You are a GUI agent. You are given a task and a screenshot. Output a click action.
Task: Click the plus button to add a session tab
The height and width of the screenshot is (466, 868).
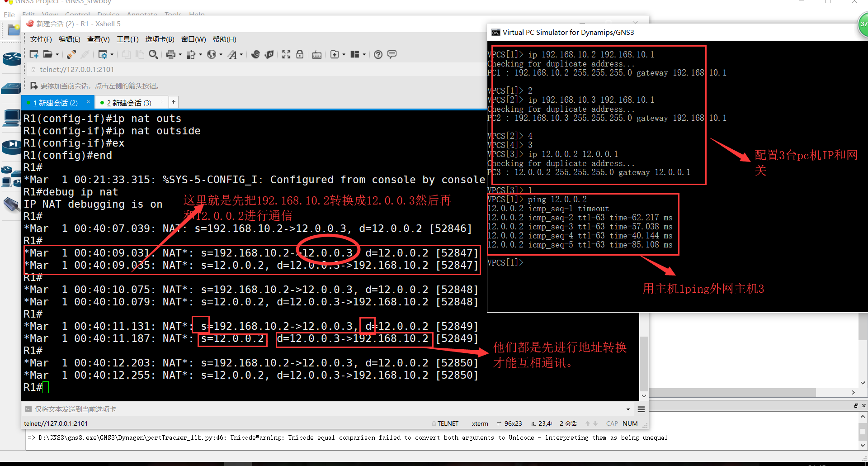coord(174,102)
